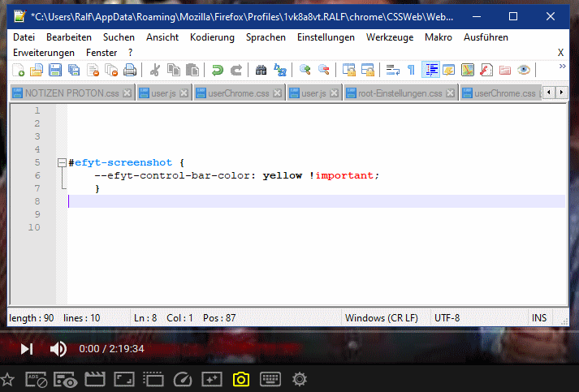This screenshot has width=579, height=392.
Task: Switch to the root-Einstellungen.css tab
Action: pos(400,93)
